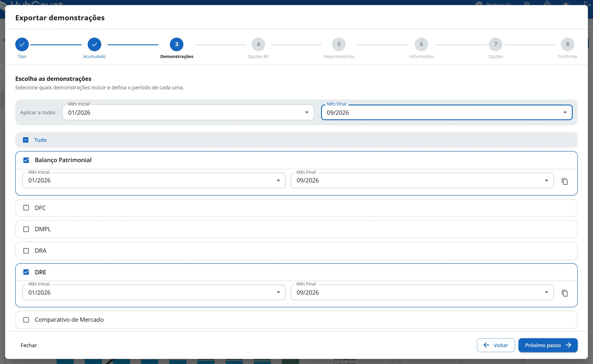This screenshot has height=364, width=593.
Task: Open DRE Mês Inicial dropdown
Action: [x=154, y=292]
